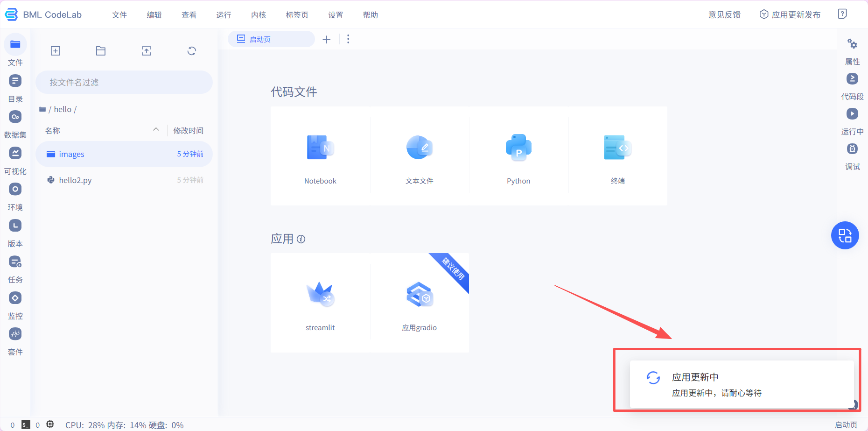Click the upload file icon
Screen dimensions: 868x431
[147, 51]
